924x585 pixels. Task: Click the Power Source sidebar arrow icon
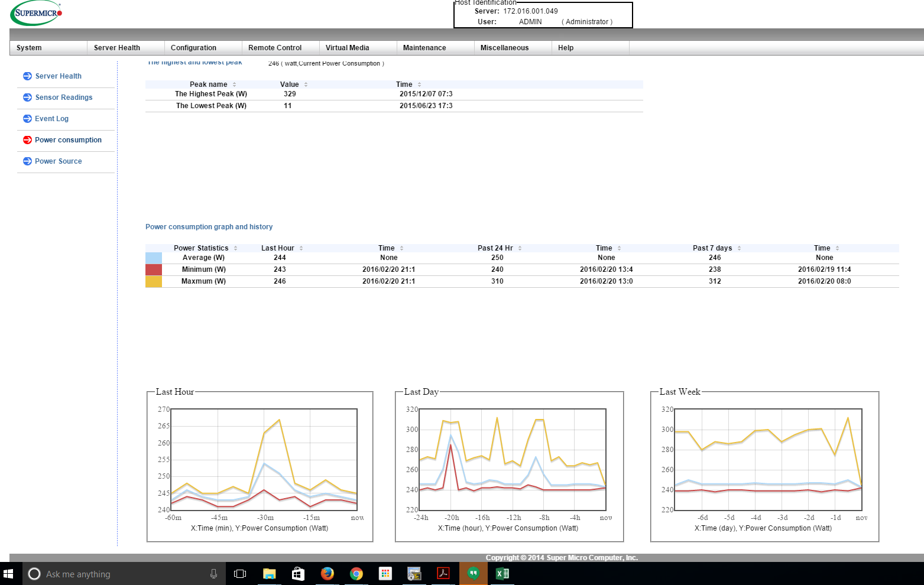tap(27, 161)
